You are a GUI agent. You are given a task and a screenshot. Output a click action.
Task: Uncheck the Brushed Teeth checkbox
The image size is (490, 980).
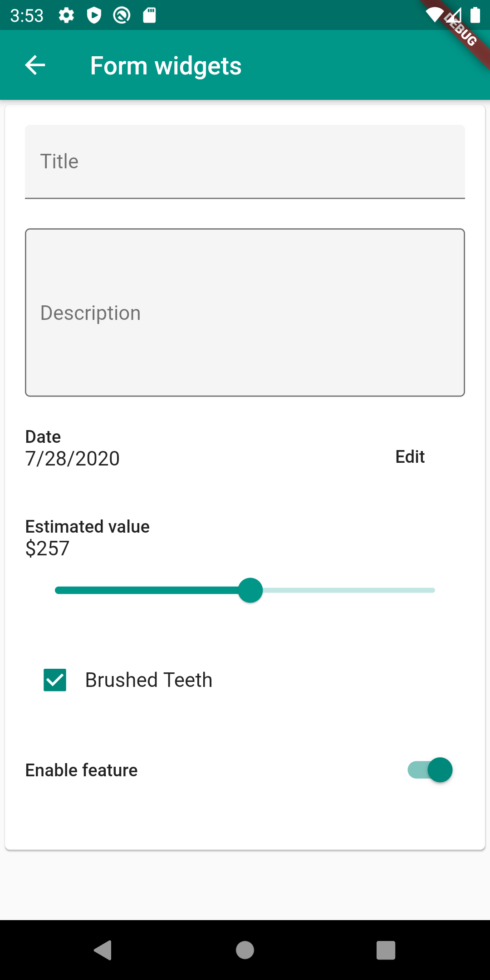[x=55, y=680]
